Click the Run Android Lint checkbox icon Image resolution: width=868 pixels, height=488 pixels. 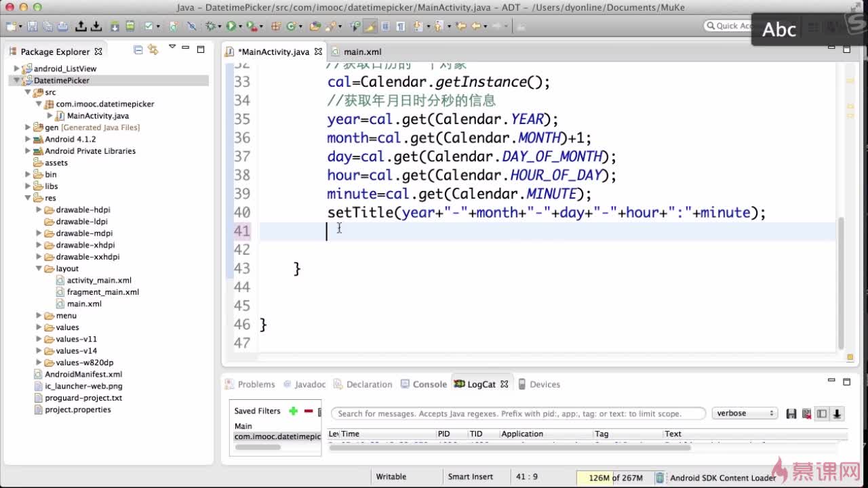(149, 26)
